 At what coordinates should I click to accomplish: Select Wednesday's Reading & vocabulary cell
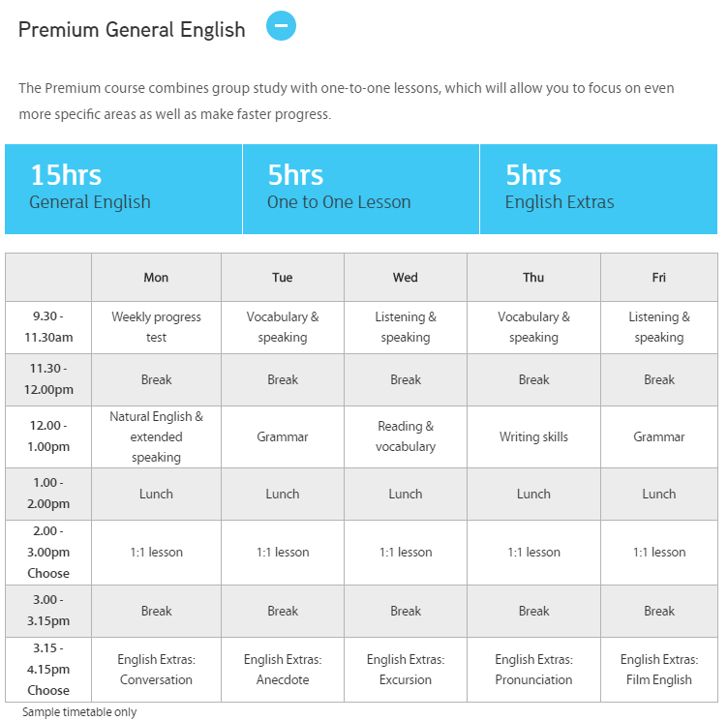(406, 436)
